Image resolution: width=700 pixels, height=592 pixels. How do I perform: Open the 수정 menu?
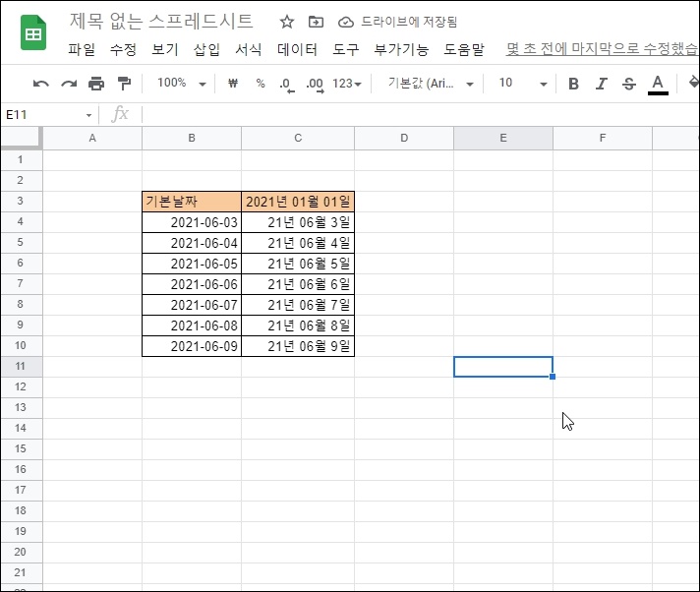[x=123, y=49]
